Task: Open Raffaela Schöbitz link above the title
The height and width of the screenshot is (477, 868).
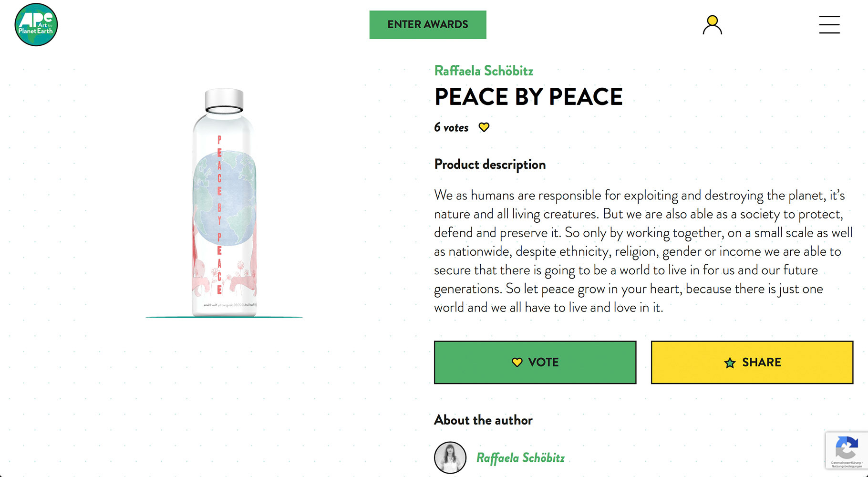Action: point(484,71)
